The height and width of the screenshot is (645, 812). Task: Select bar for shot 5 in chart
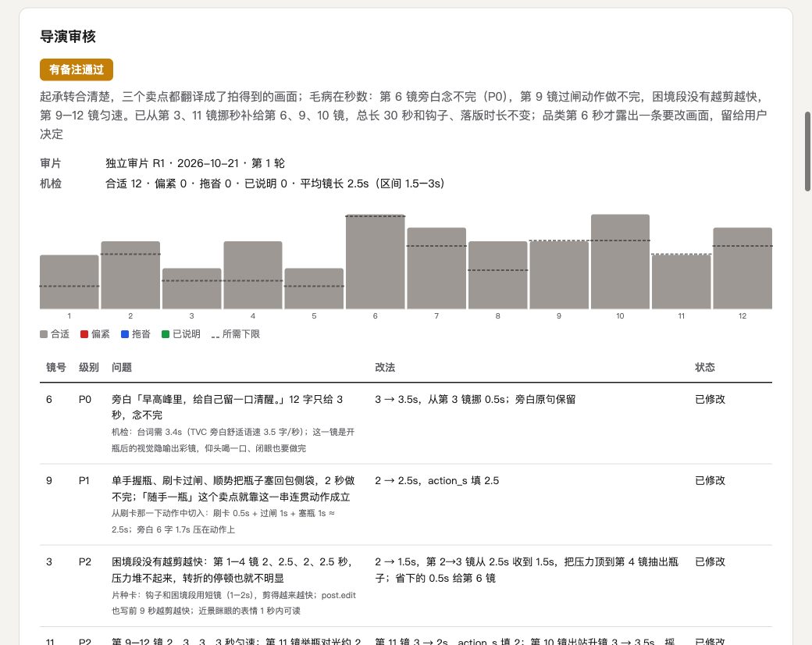click(x=314, y=289)
